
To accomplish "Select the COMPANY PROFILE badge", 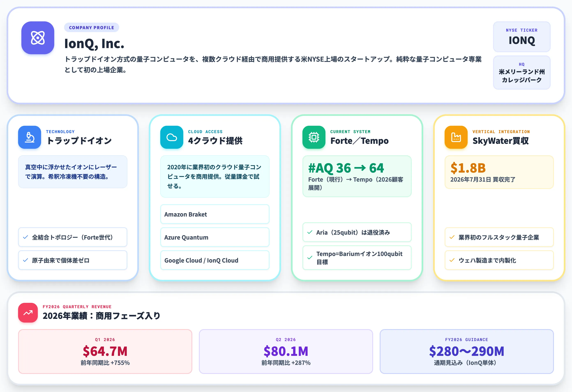I will [92, 28].
